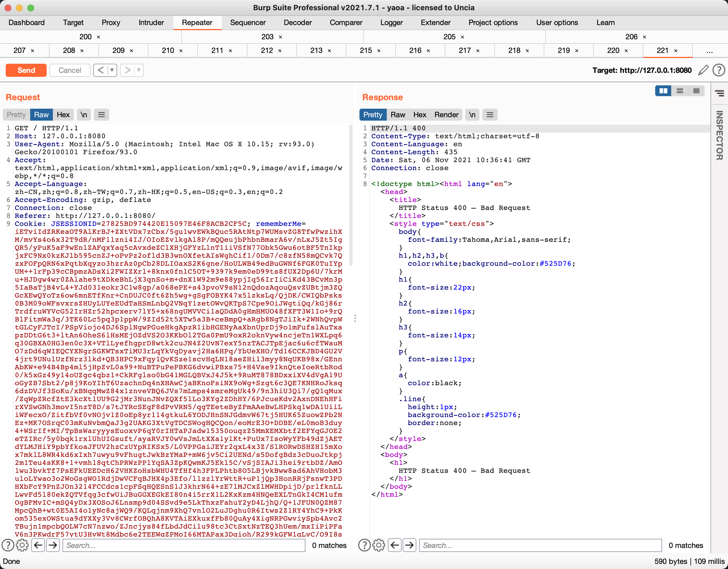The width and height of the screenshot is (728, 569).
Task: Open history dropdown beside forward arrow
Action: pyautogui.click(x=139, y=70)
